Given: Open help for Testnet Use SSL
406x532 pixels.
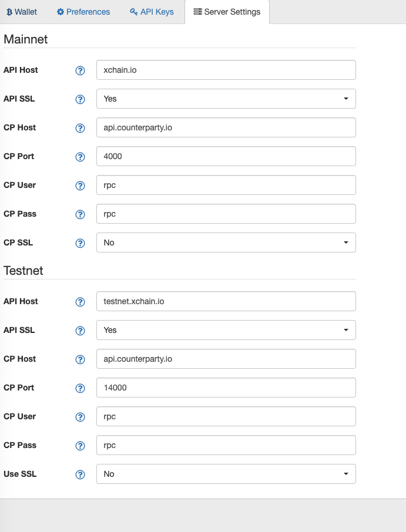Looking at the screenshot, I should [x=80, y=474].
